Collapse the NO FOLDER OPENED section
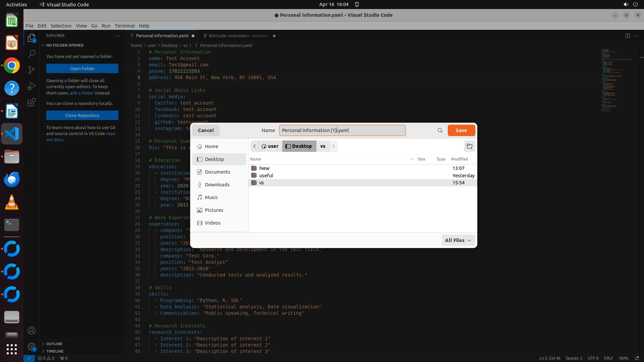This screenshot has height=362, width=644. tap(65, 45)
